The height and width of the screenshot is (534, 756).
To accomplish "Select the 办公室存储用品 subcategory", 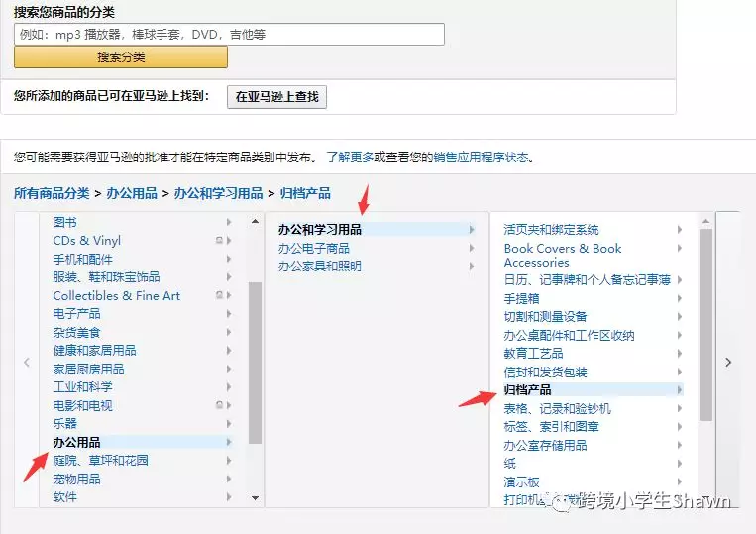I will pos(545,445).
